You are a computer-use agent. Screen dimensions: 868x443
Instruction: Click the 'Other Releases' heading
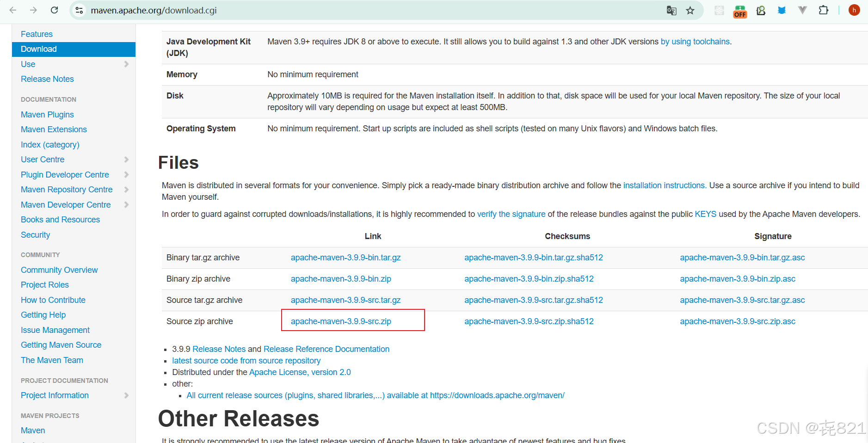pos(239,418)
